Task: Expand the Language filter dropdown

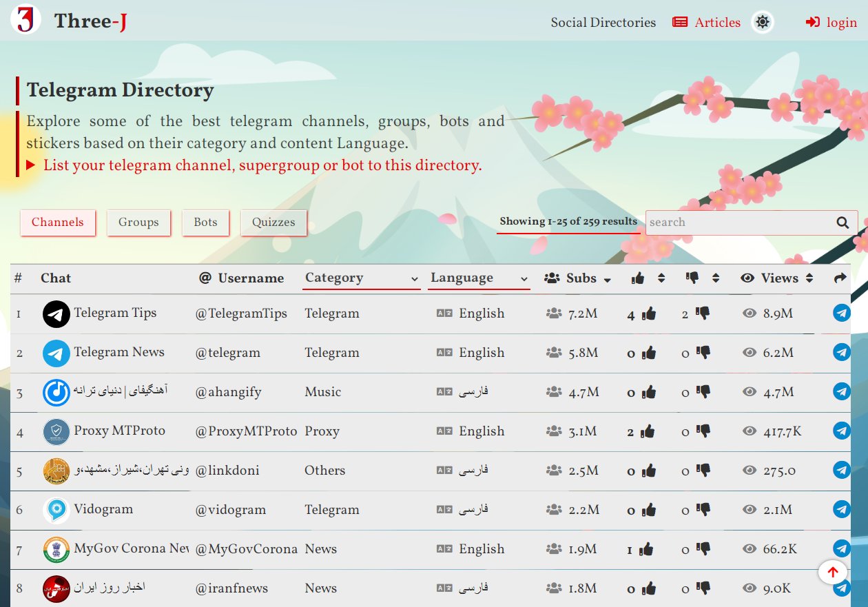Action: tap(479, 278)
